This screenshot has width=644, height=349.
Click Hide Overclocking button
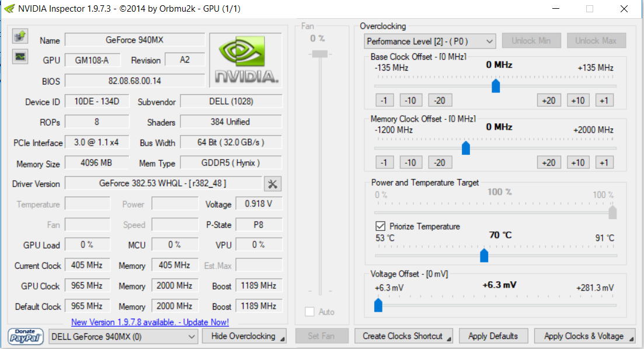244,336
